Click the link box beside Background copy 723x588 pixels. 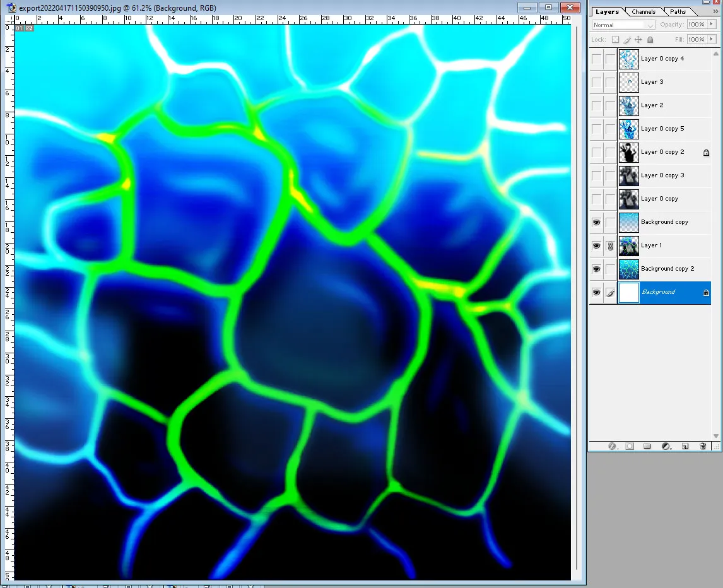tap(610, 222)
